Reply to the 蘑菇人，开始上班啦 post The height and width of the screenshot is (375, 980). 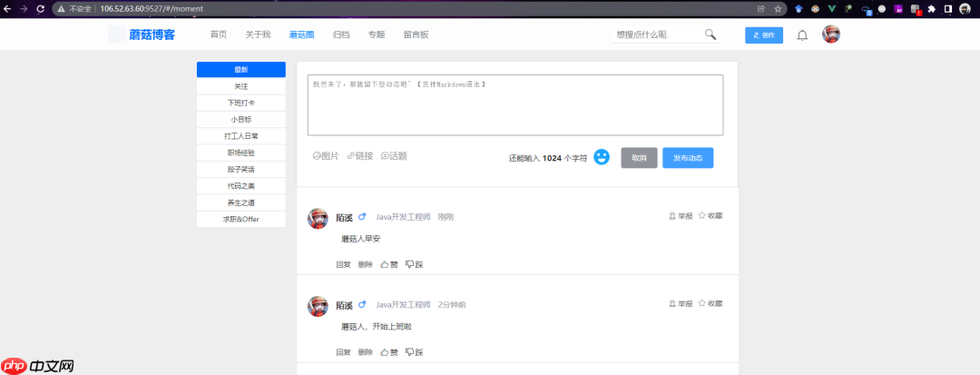344,352
